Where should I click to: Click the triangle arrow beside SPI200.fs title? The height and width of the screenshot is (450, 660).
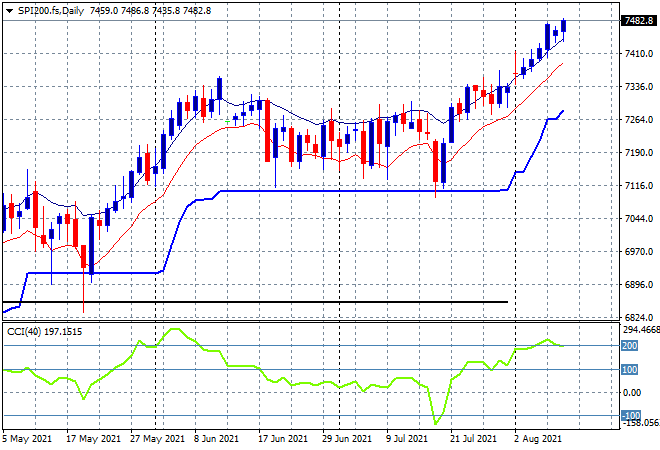pyautogui.click(x=9, y=11)
